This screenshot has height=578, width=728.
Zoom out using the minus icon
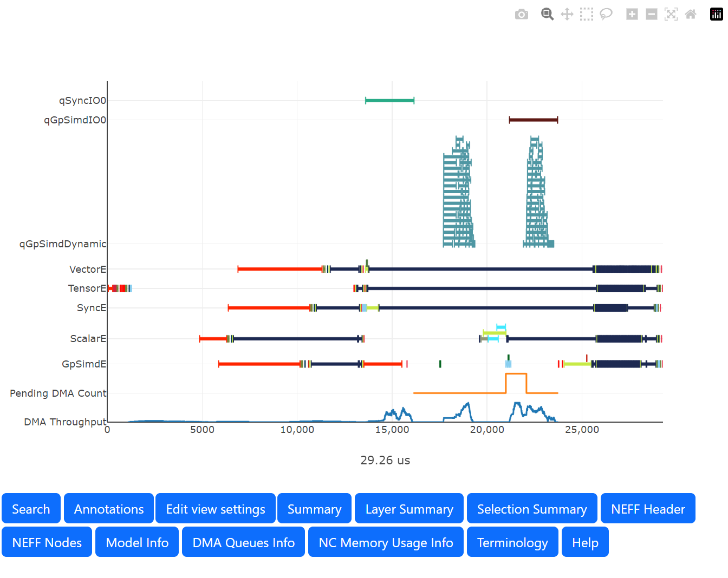point(651,14)
